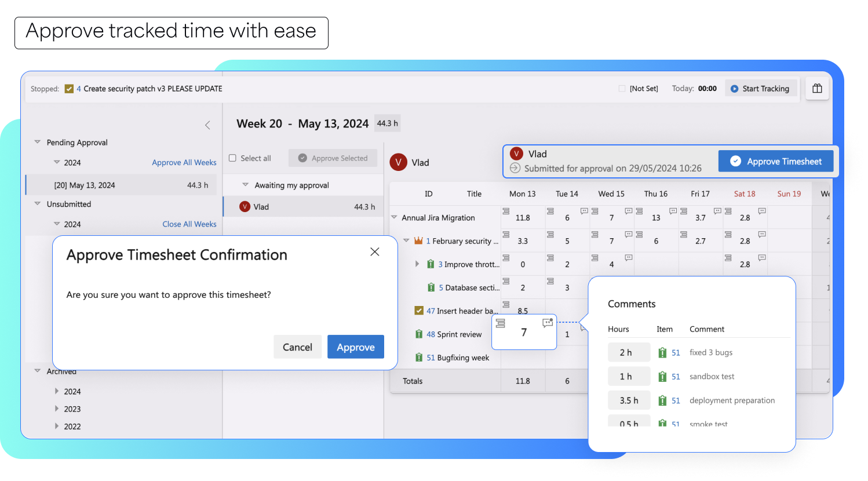Toggle the Select all checkbox

232,158
